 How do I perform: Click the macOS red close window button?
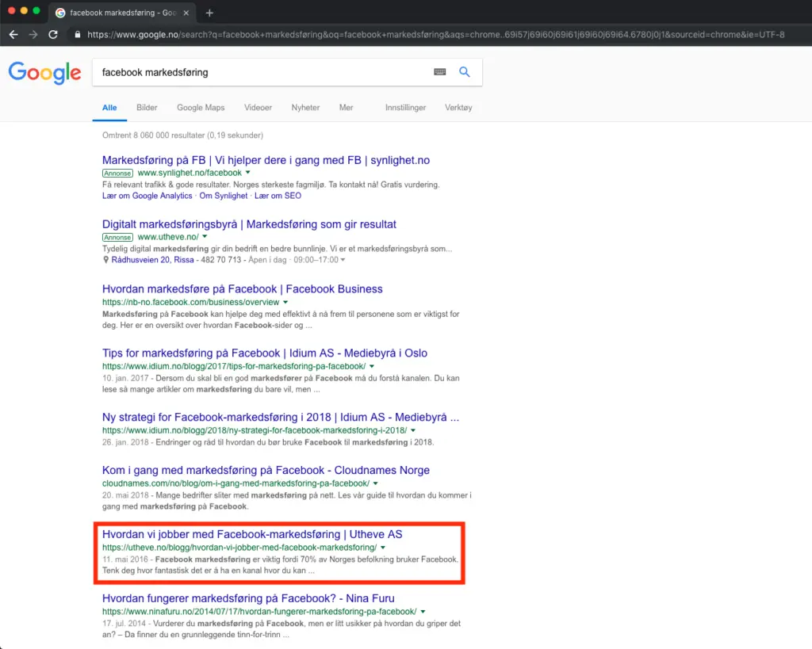[11, 10]
